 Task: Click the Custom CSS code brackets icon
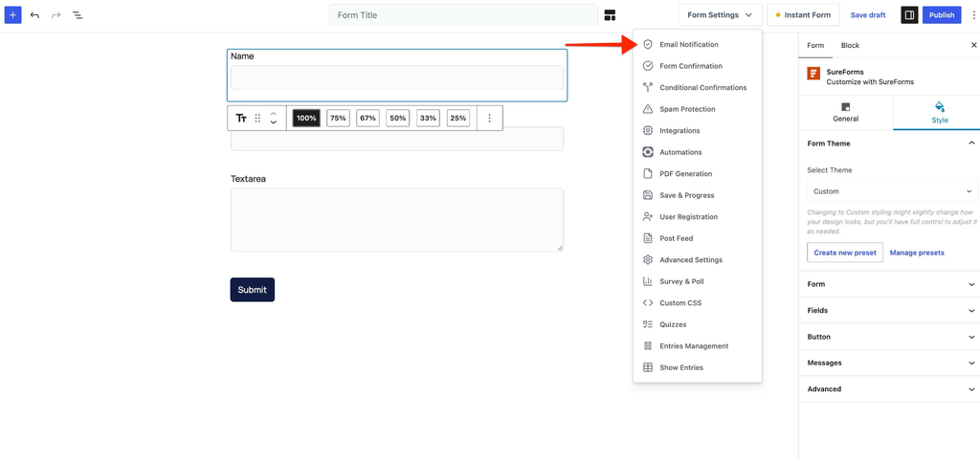pyautogui.click(x=648, y=303)
